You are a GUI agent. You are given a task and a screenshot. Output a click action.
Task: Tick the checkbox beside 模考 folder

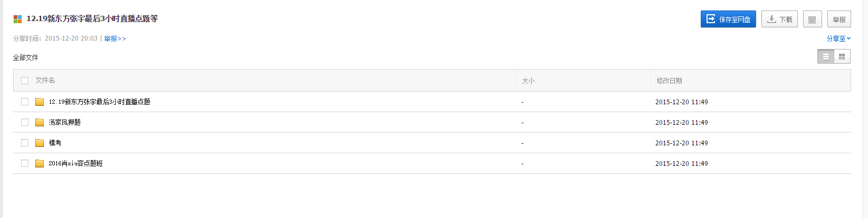point(25,143)
